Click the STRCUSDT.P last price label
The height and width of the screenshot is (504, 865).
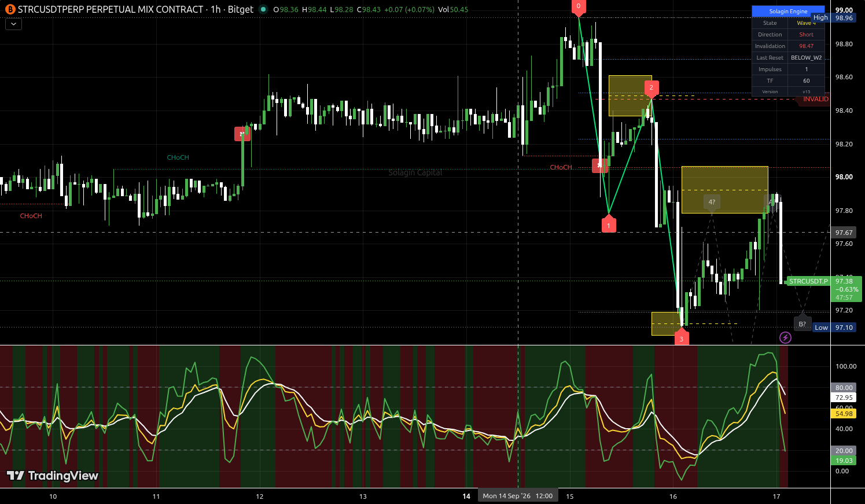(x=808, y=281)
